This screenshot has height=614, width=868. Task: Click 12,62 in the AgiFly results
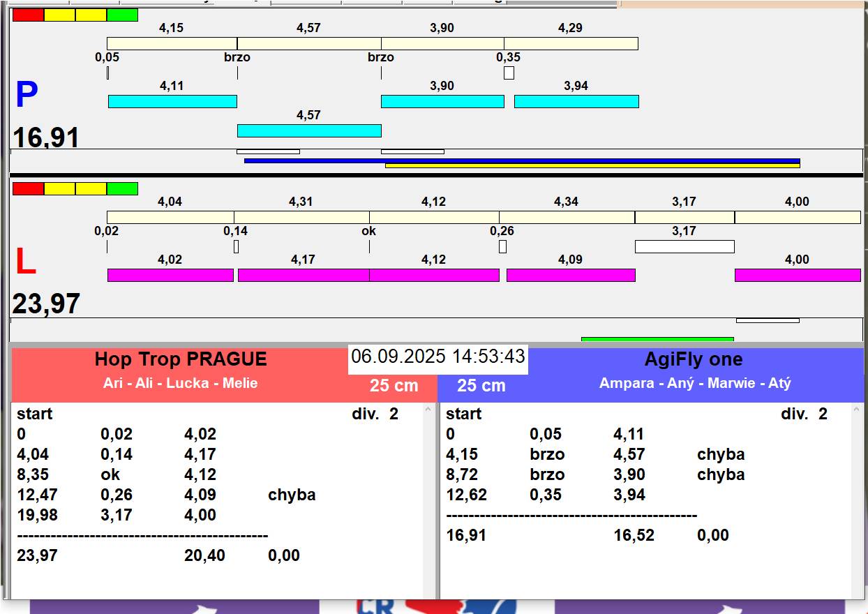(x=467, y=495)
